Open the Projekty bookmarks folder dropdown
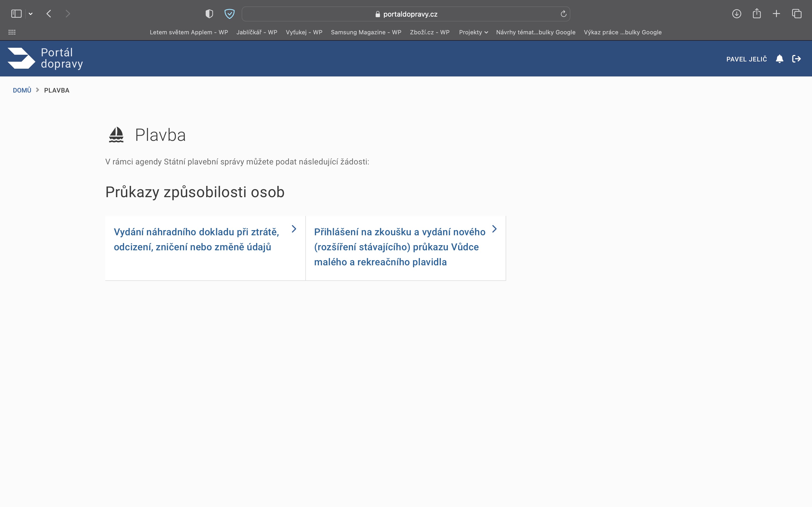 (473, 32)
